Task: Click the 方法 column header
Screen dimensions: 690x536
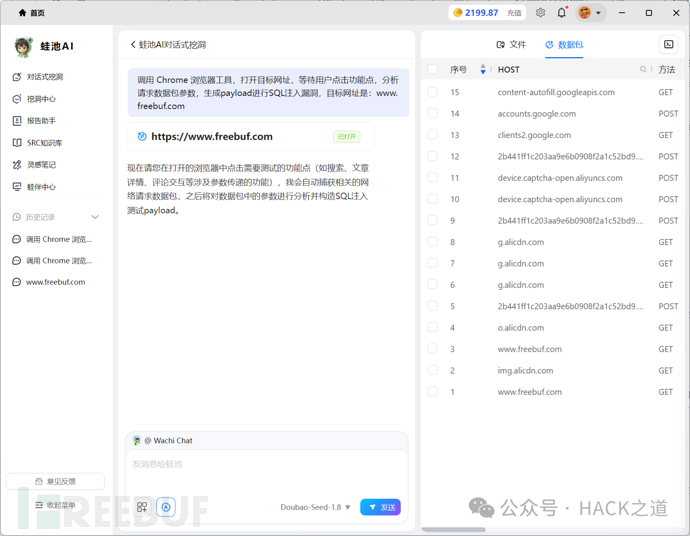Action: [667, 70]
